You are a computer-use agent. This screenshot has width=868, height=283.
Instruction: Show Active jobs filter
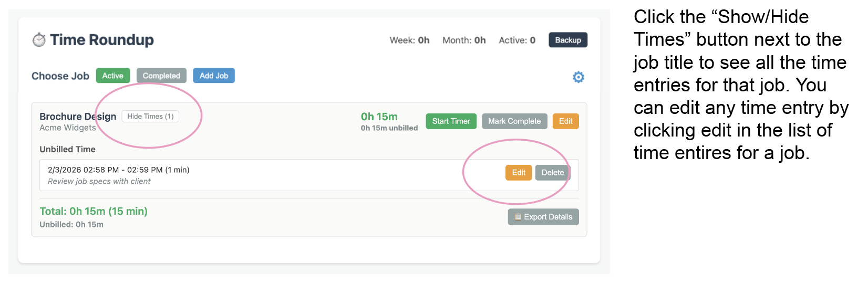pyautogui.click(x=112, y=76)
